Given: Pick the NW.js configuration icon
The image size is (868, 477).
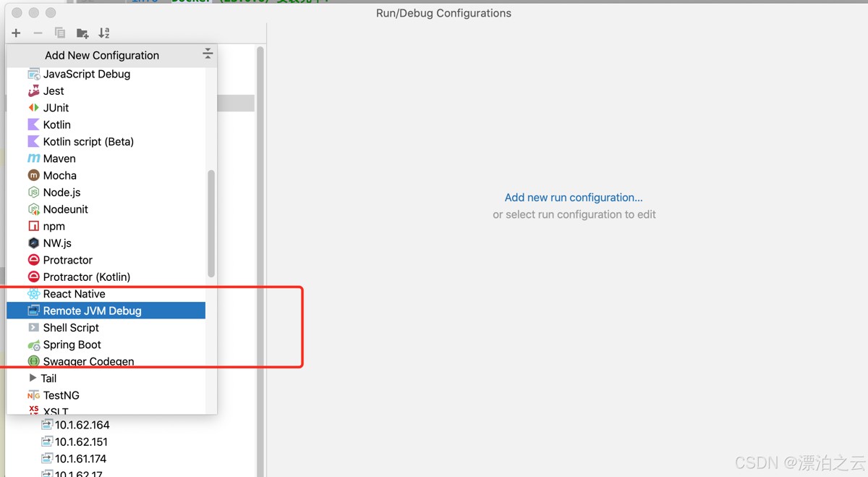Looking at the screenshot, I should tap(33, 243).
